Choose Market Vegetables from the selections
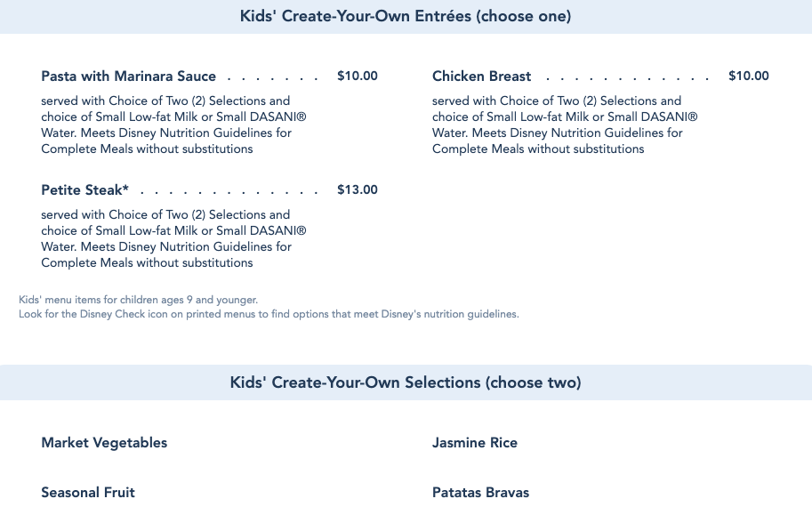This screenshot has width=812, height=531. [x=104, y=443]
